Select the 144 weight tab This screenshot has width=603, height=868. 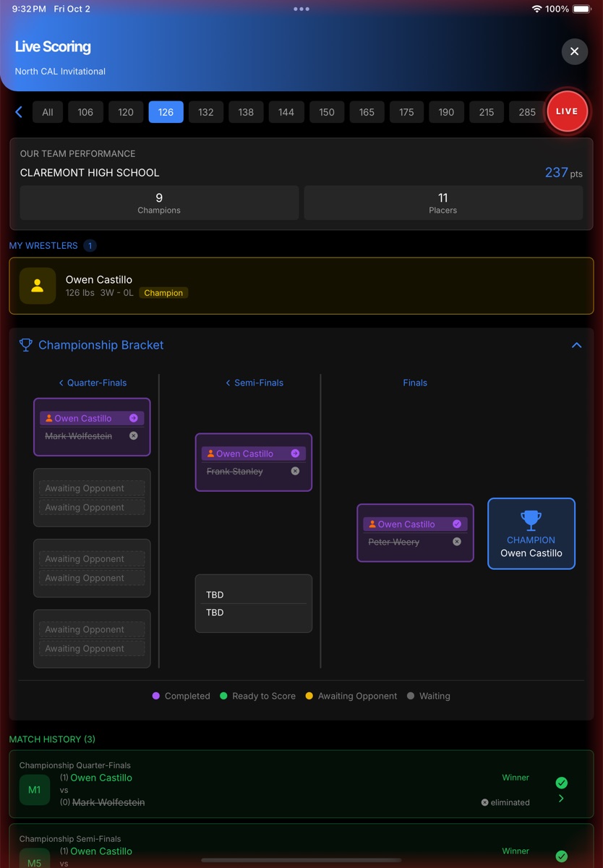click(286, 112)
